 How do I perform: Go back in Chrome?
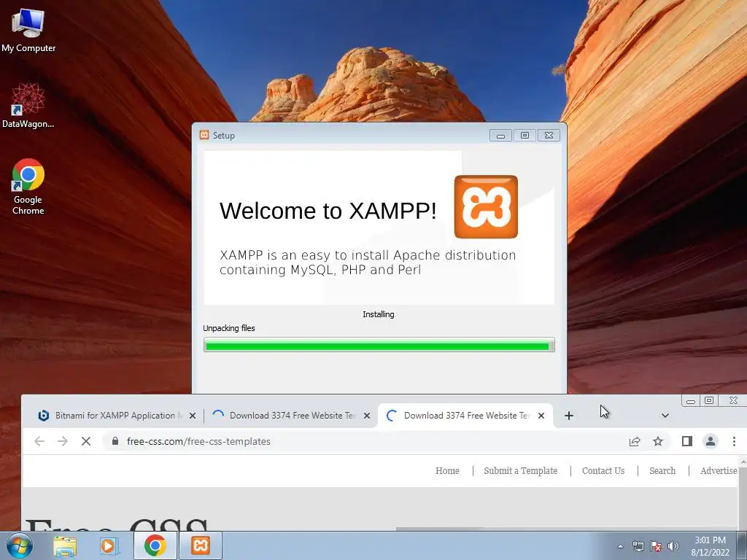pos(39,441)
